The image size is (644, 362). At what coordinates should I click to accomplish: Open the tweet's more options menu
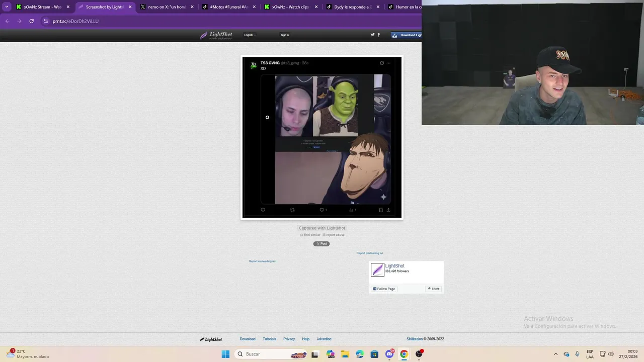(388, 63)
